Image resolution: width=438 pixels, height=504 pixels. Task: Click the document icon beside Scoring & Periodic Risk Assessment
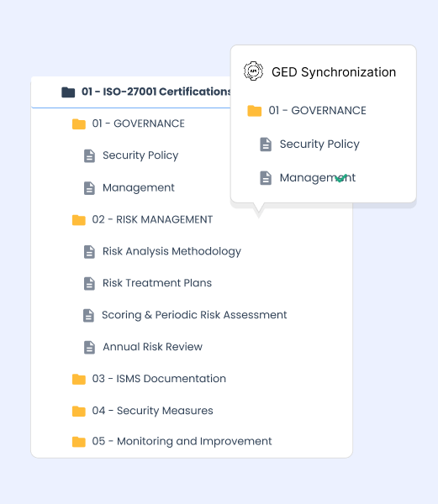[x=89, y=315]
